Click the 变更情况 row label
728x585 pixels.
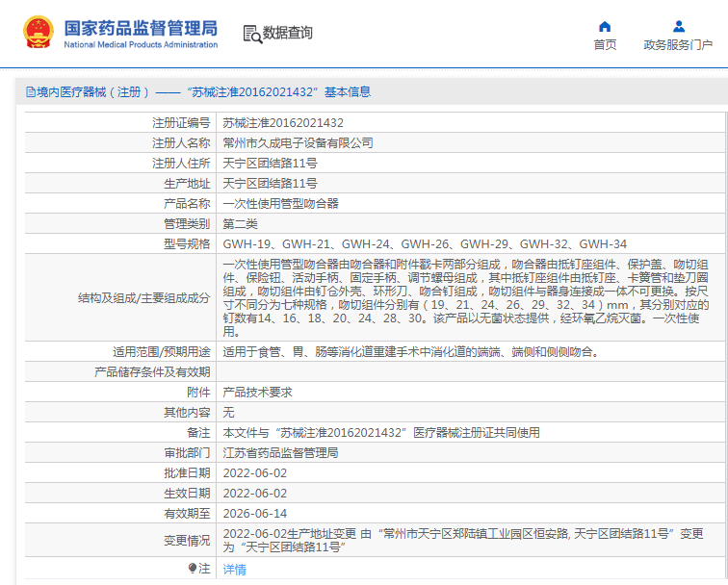(187, 541)
